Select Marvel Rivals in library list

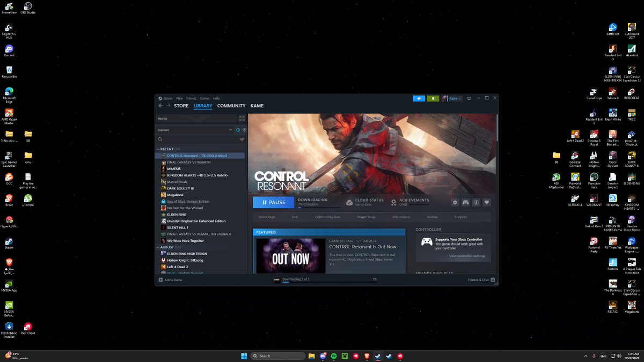tap(177, 182)
